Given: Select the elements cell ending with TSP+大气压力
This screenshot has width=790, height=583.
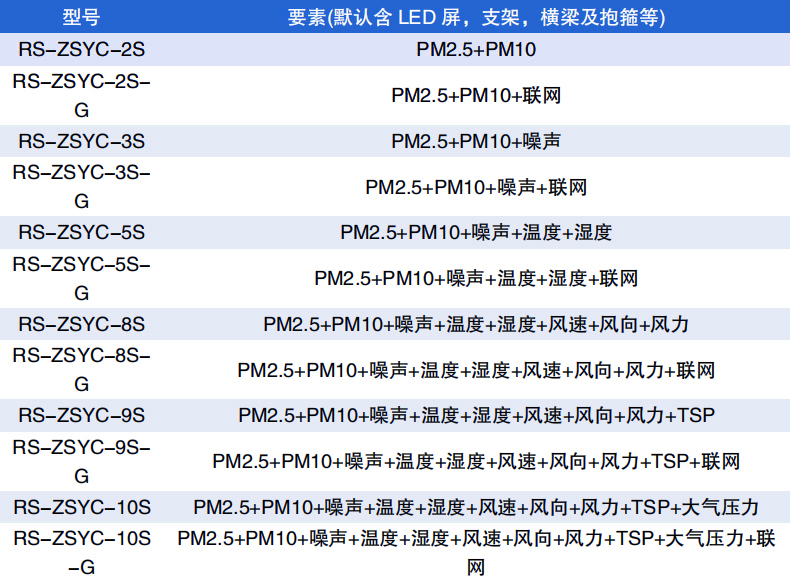Looking at the screenshot, I should coord(476,507).
